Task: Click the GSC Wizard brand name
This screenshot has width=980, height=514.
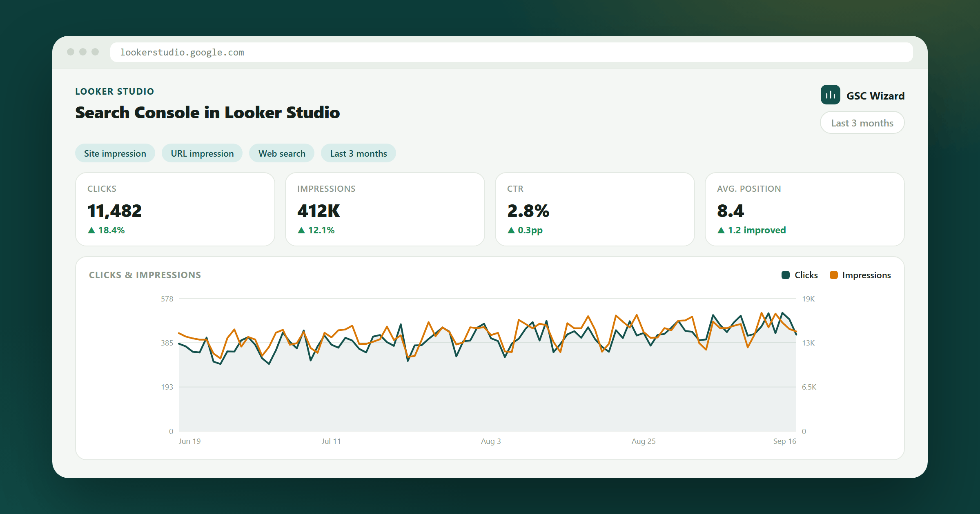Action: [x=875, y=96]
